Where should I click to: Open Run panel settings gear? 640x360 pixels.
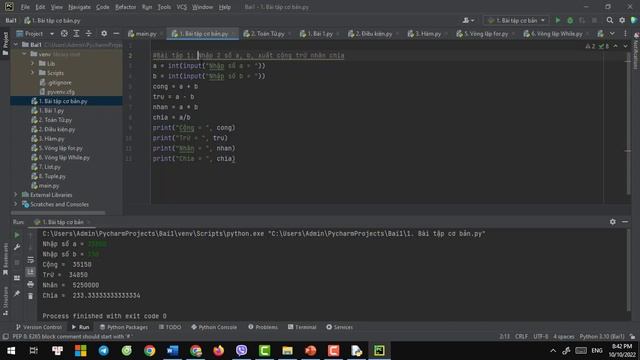[613, 222]
